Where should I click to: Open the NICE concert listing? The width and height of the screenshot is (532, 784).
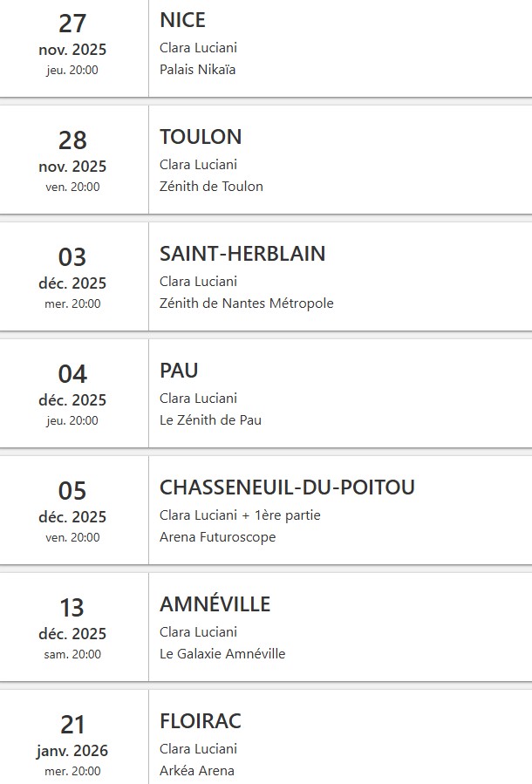coord(182,20)
